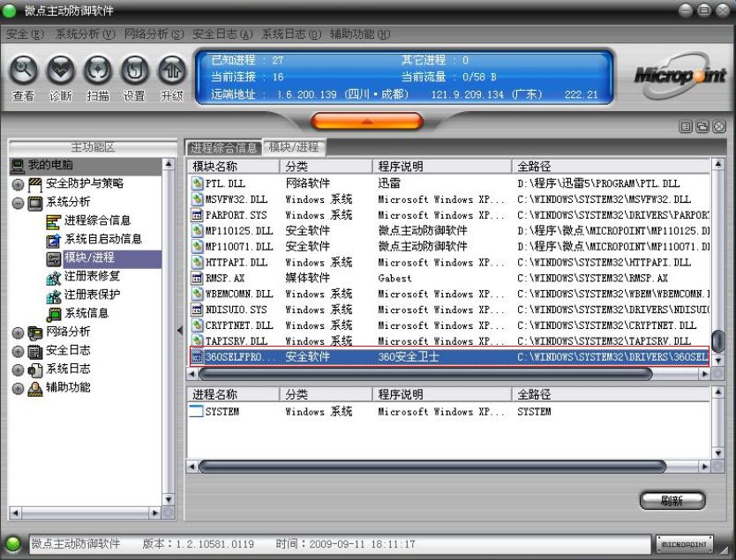Open the 安全(F) menu
The image size is (736, 560).
click(x=25, y=34)
